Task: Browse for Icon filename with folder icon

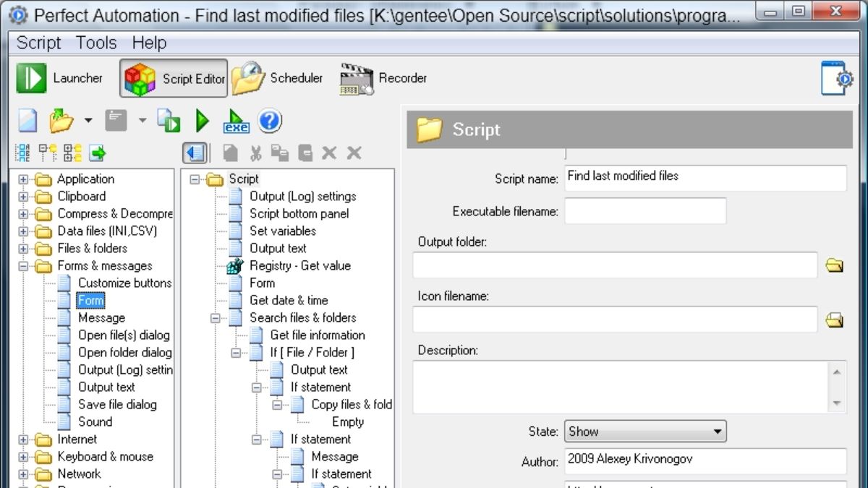Action: tap(835, 319)
